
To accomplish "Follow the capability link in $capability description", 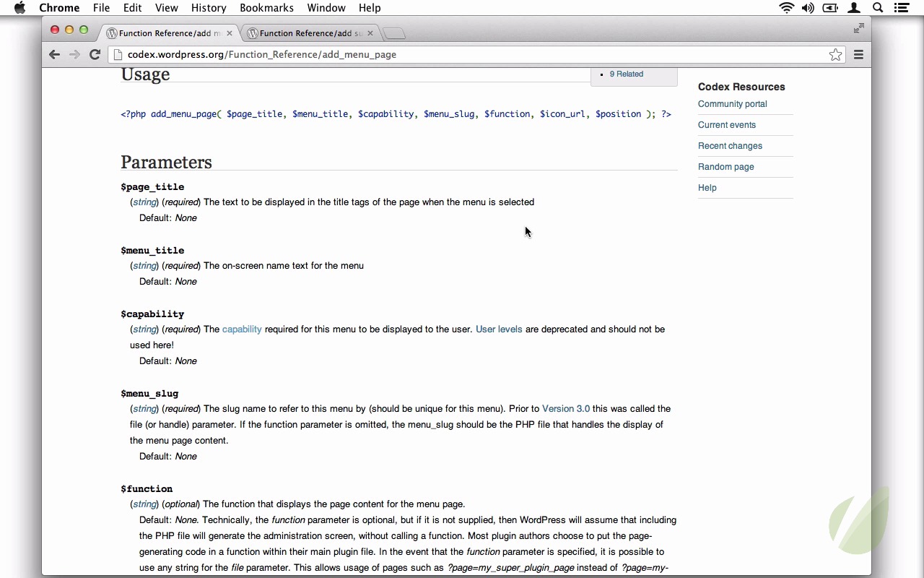I will pyautogui.click(x=242, y=329).
